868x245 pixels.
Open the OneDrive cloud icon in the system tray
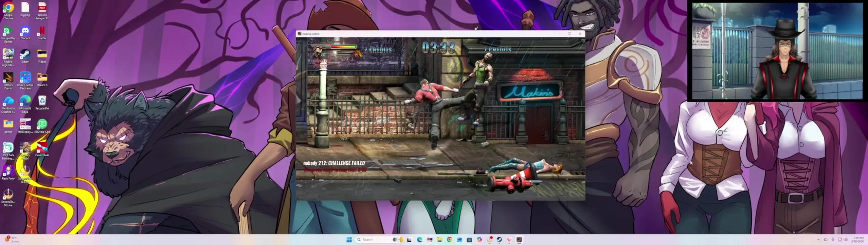pyautogui.click(x=826, y=240)
